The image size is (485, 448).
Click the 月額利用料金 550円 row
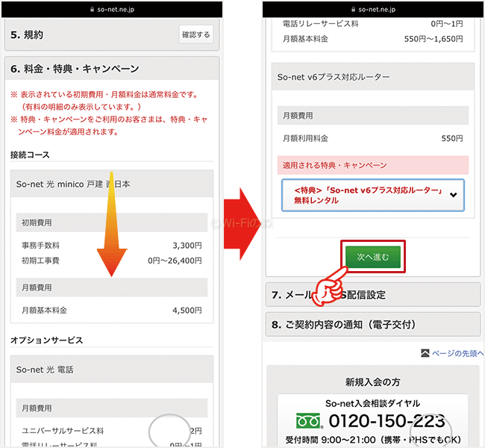(x=373, y=138)
